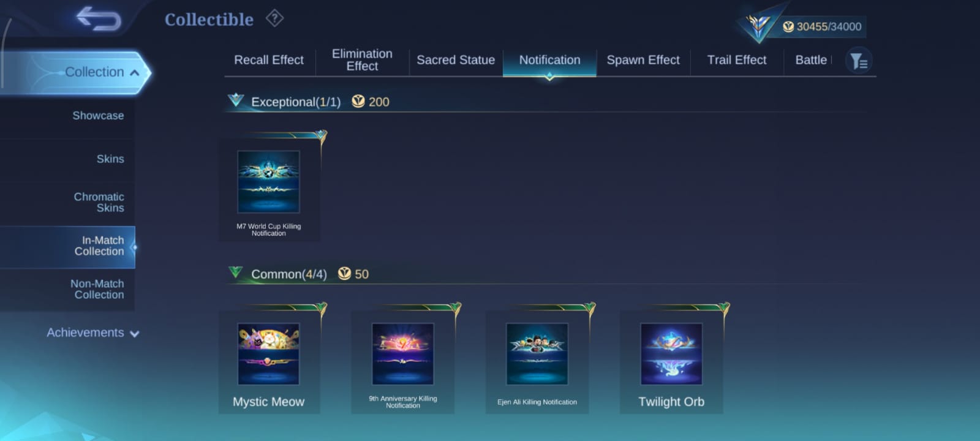
Task: Collapse the Exceptional(1/1) group arrow
Action: point(236,100)
